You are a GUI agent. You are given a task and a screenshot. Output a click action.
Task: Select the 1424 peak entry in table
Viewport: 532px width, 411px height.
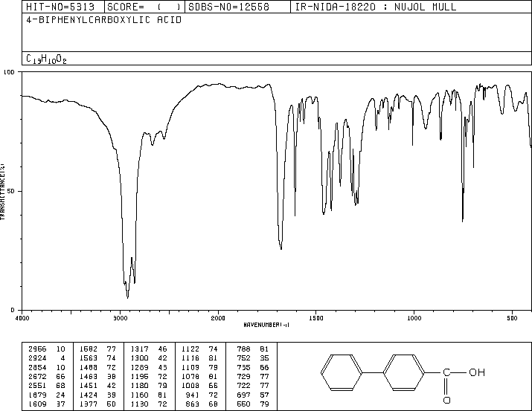tap(97, 395)
